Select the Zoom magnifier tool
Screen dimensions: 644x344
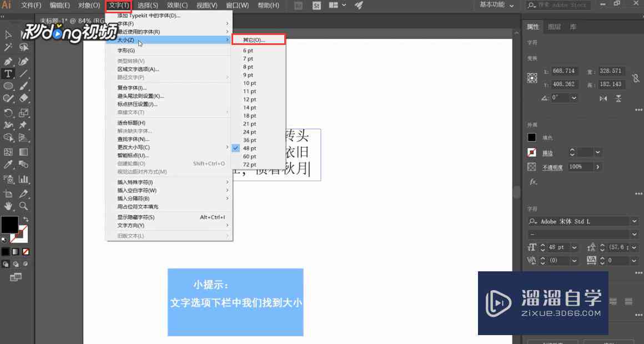(24, 206)
